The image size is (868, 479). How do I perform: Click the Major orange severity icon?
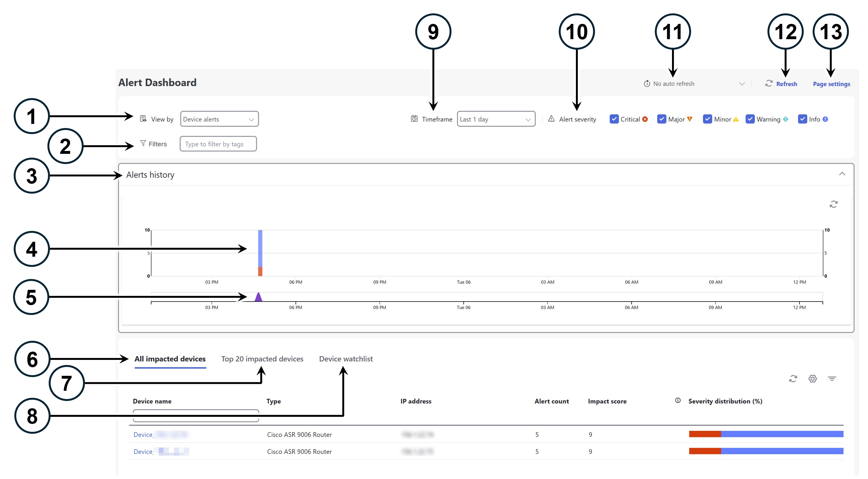(x=690, y=119)
